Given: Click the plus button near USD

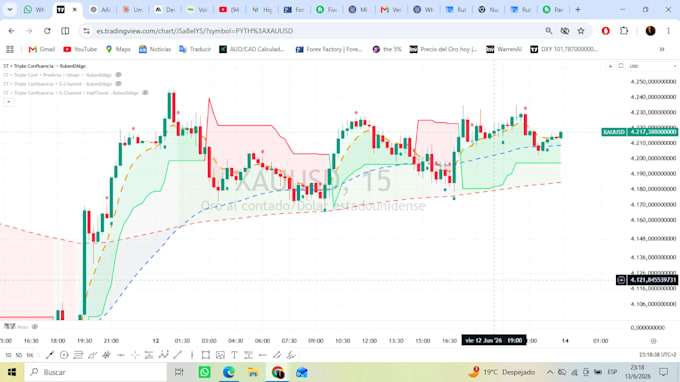Looking at the screenshot, I should tap(610, 66).
